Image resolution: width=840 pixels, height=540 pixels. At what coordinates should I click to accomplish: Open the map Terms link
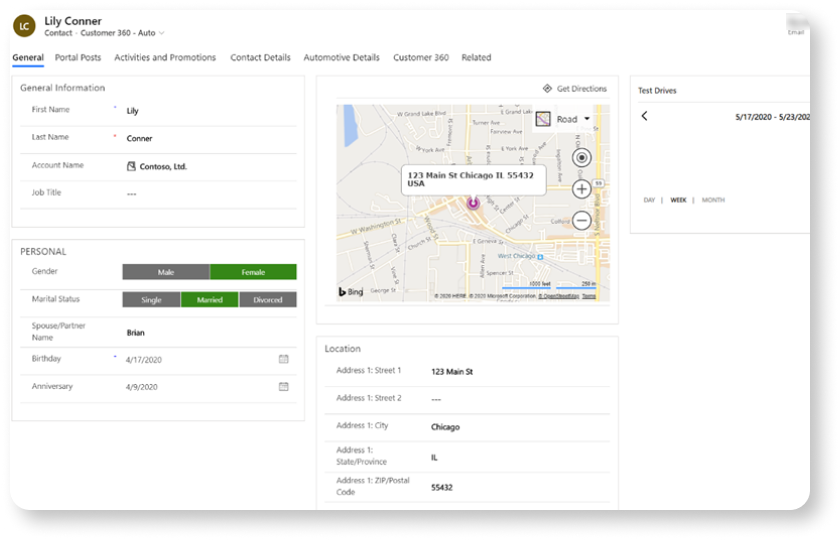tap(589, 296)
